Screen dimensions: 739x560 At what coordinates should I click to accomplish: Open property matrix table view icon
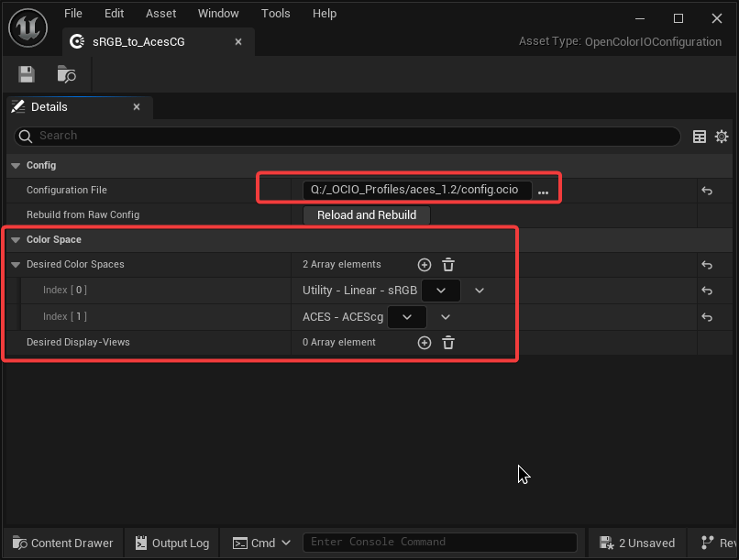point(700,137)
